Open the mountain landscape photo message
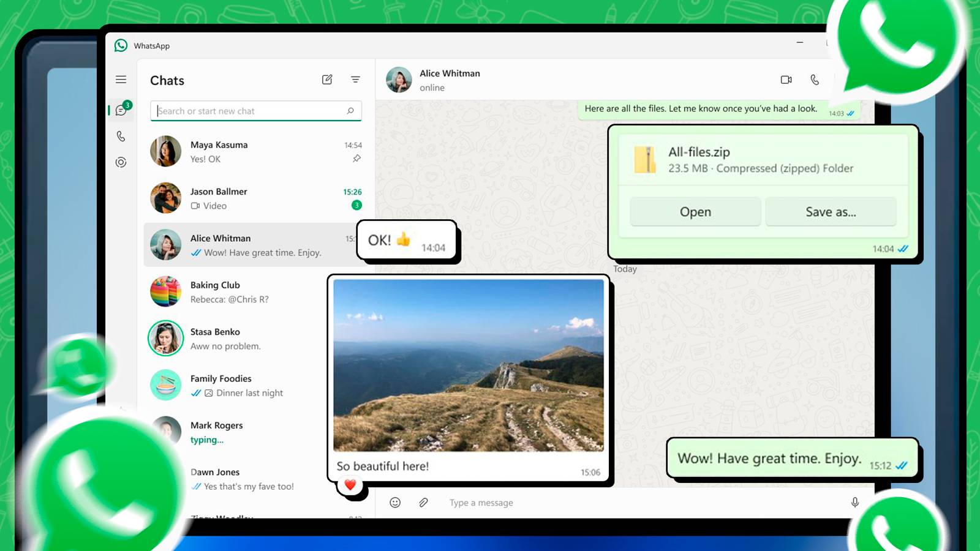 [470, 367]
